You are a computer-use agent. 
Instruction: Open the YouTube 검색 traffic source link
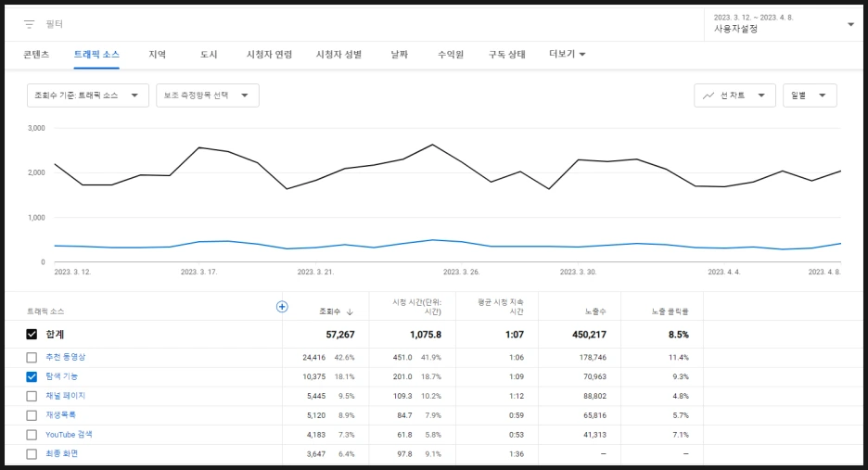pos(69,435)
